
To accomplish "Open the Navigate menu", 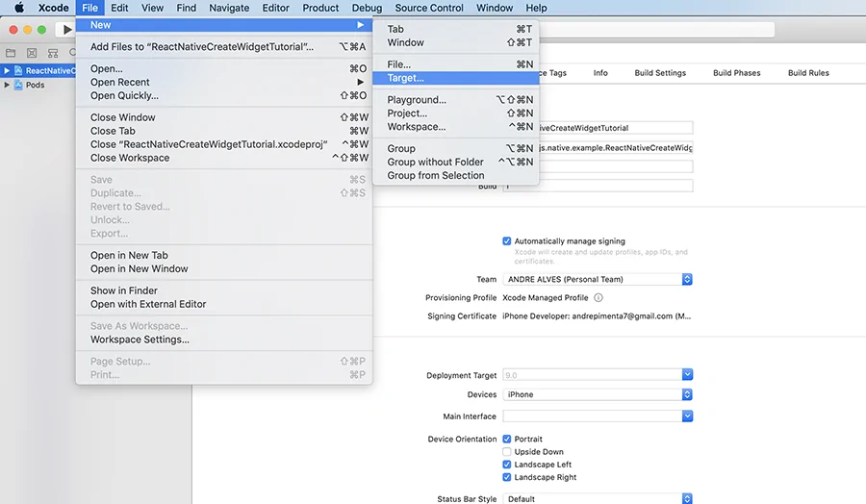I will coord(229,8).
